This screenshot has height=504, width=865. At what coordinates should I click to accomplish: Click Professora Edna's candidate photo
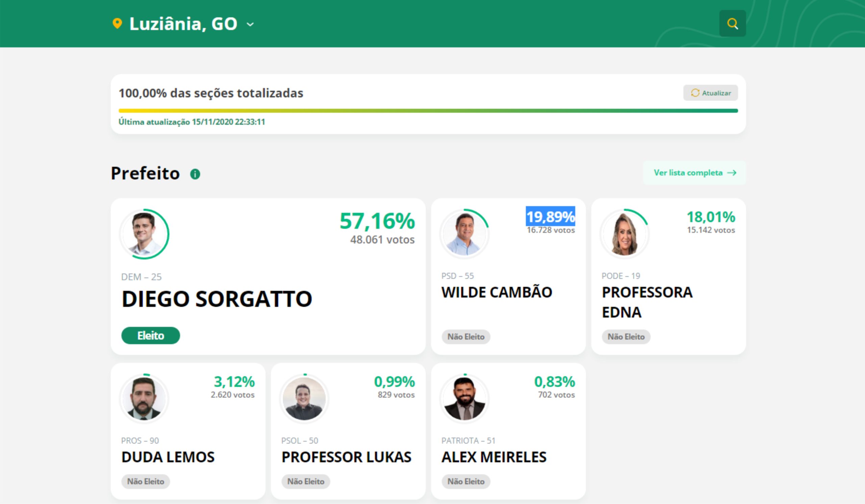(x=624, y=234)
